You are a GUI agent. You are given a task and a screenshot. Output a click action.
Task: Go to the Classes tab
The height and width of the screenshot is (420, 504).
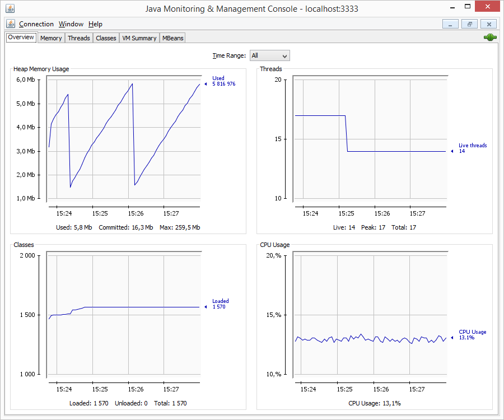point(106,38)
